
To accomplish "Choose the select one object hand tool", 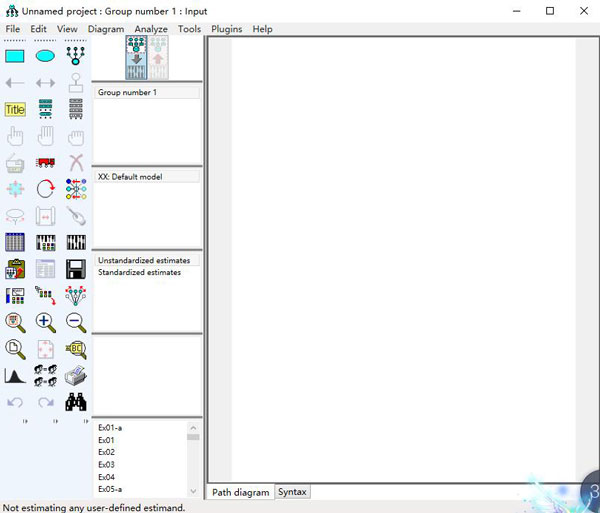I will tap(15, 136).
